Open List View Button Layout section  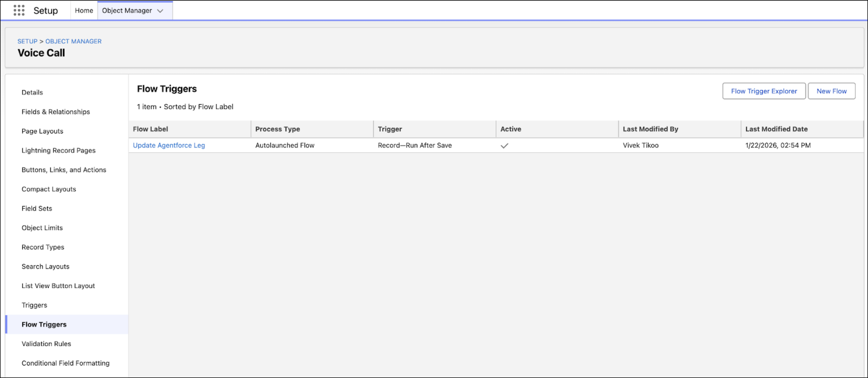[58, 286]
